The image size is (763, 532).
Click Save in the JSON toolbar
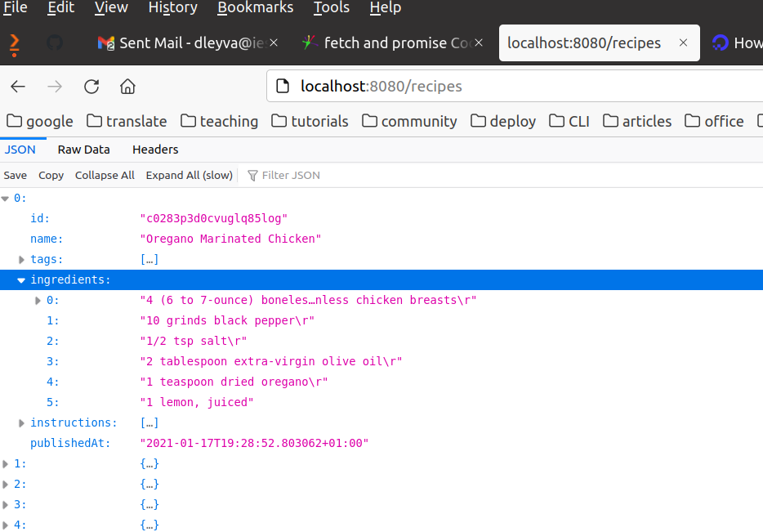tap(15, 175)
